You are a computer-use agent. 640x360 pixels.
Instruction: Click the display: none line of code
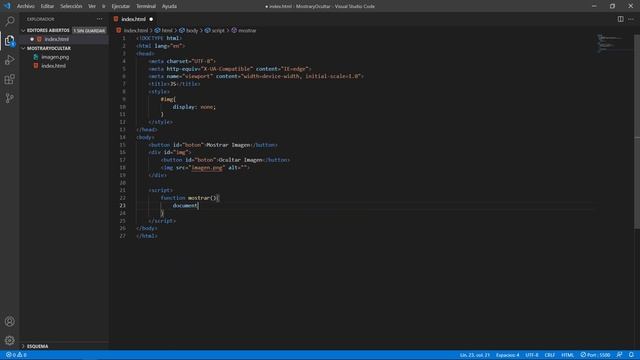coord(194,107)
